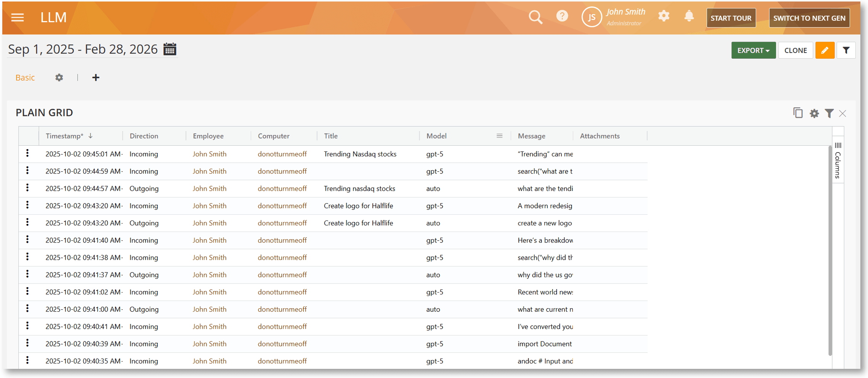Toggle the Columns side panel
This screenshot has height=378, width=868.
tap(838, 160)
